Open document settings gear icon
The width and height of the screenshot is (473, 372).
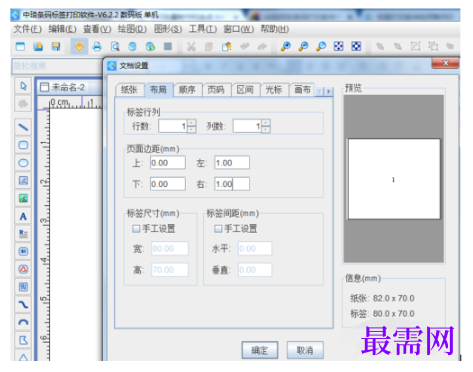tap(79, 46)
